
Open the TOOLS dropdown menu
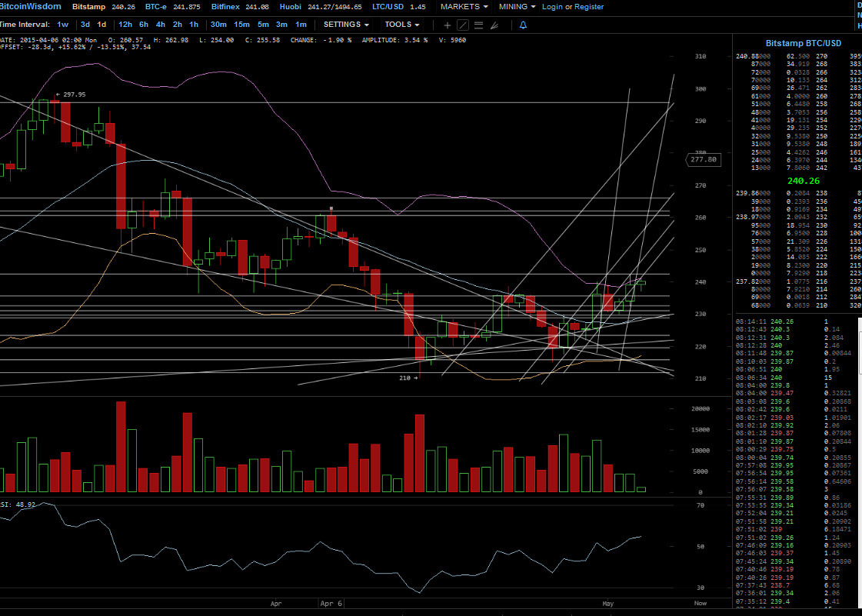(402, 24)
